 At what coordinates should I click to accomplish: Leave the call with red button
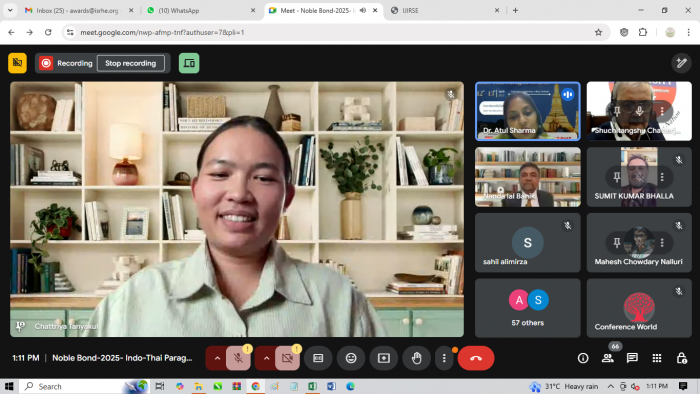[476, 358]
